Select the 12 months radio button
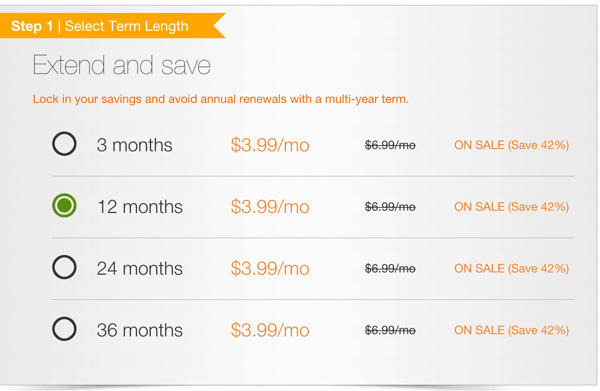Image resolution: width=600 pixels, height=391 pixels. tap(64, 205)
